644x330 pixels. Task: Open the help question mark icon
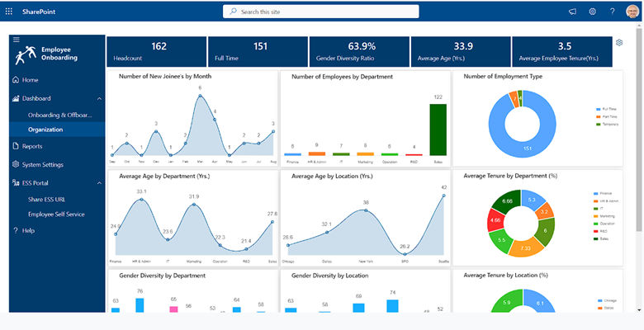pyautogui.click(x=613, y=12)
